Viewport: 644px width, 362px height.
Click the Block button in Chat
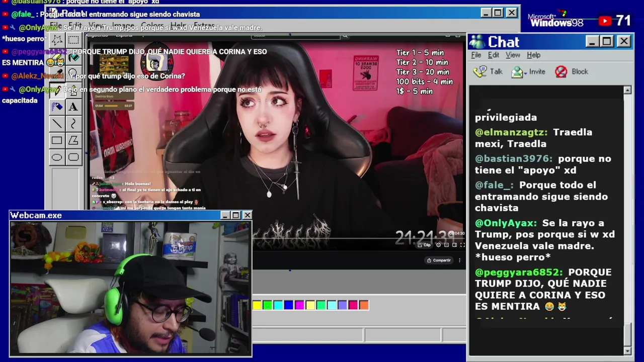point(571,71)
